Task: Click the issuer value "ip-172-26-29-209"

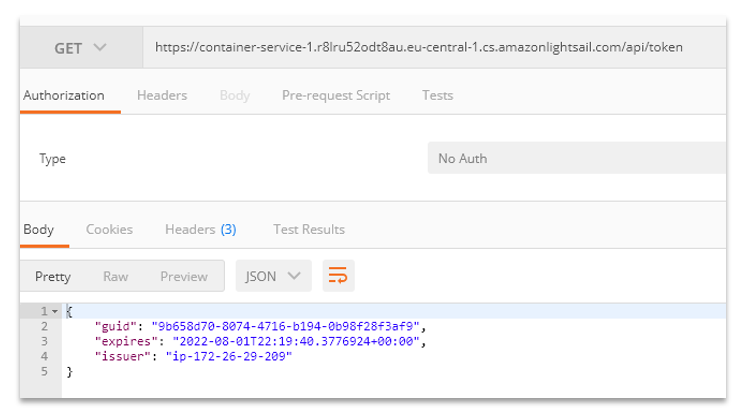Action: point(227,357)
